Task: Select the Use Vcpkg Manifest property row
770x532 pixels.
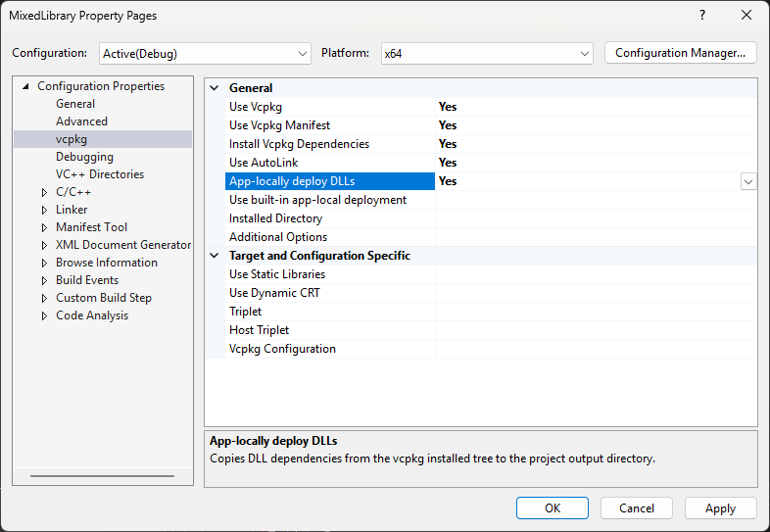Action: [x=491, y=125]
